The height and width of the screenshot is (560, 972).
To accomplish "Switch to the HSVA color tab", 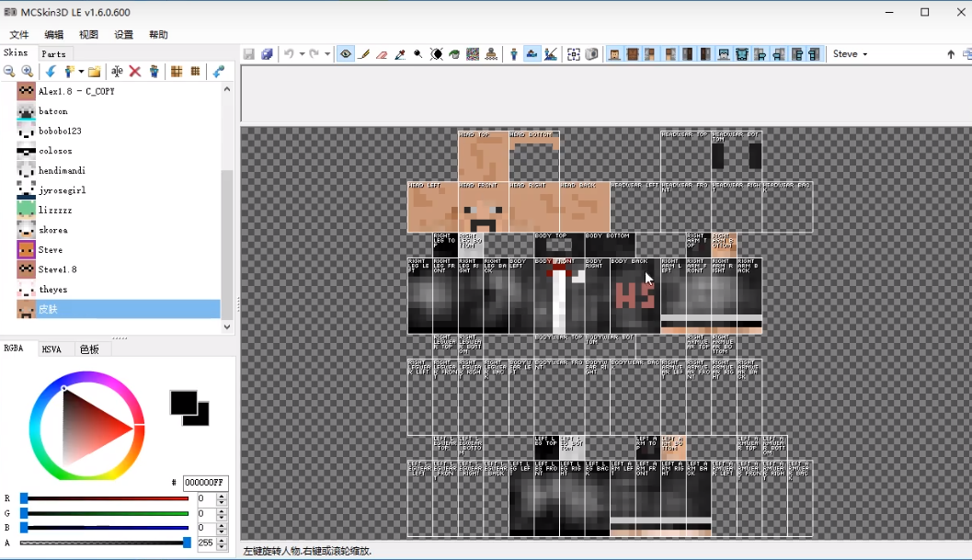I will (x=51, y=349).
